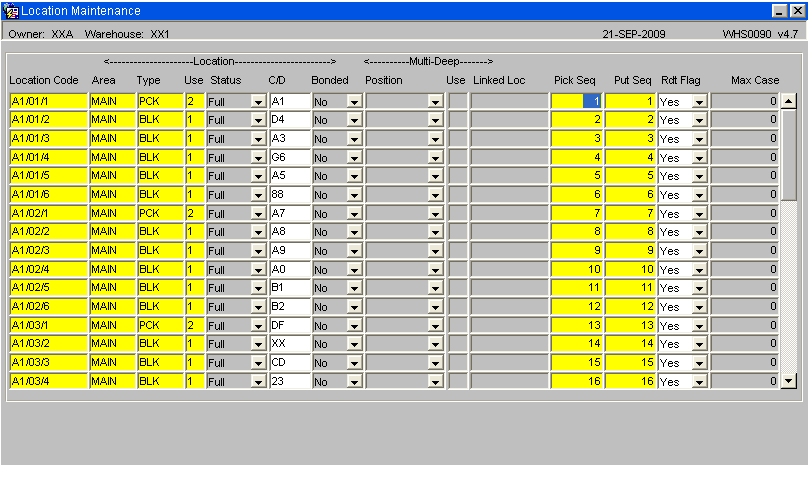This screenshot has height=500, width=809.
Task: Click Pick Seq field with value 7
Action: click(x=576, y=213)
